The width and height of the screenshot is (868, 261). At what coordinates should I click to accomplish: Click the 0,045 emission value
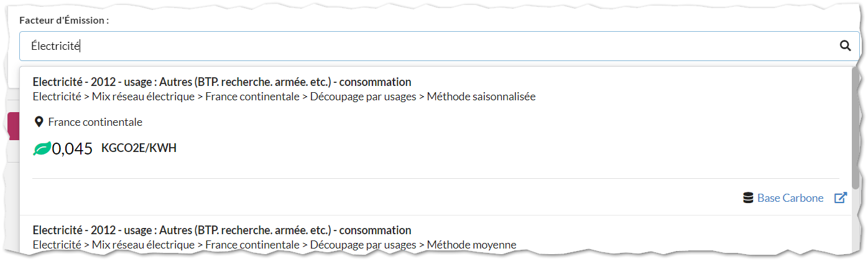[x=73, y=148]
